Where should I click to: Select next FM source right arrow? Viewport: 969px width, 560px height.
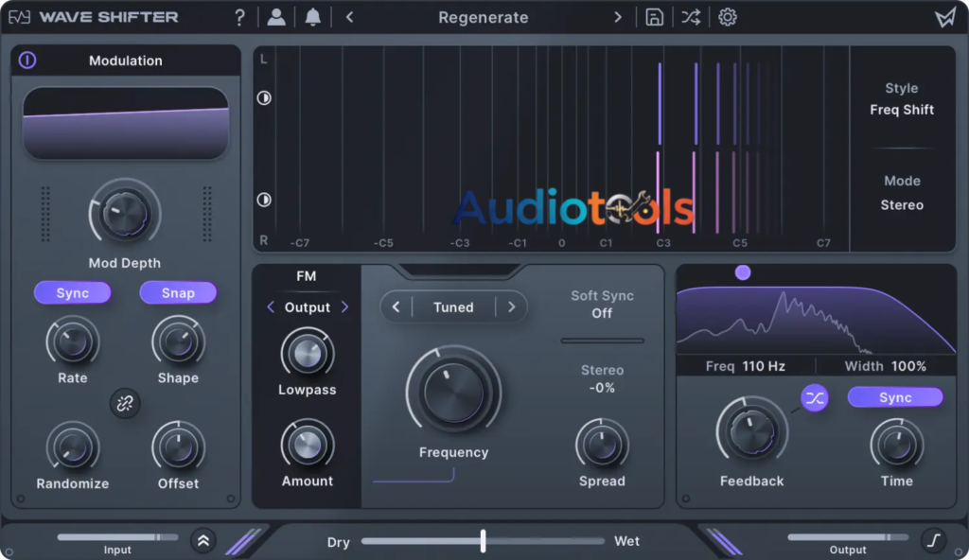click(x=344, y=307)
